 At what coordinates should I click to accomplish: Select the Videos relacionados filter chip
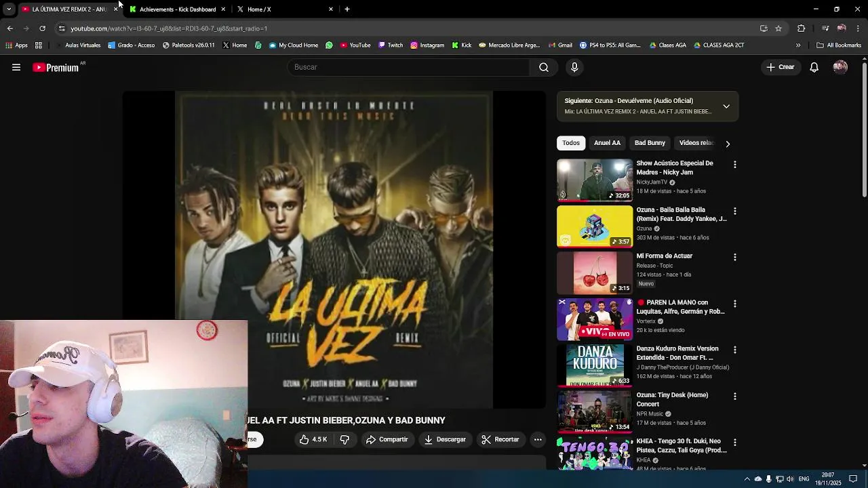click(696, 143)
